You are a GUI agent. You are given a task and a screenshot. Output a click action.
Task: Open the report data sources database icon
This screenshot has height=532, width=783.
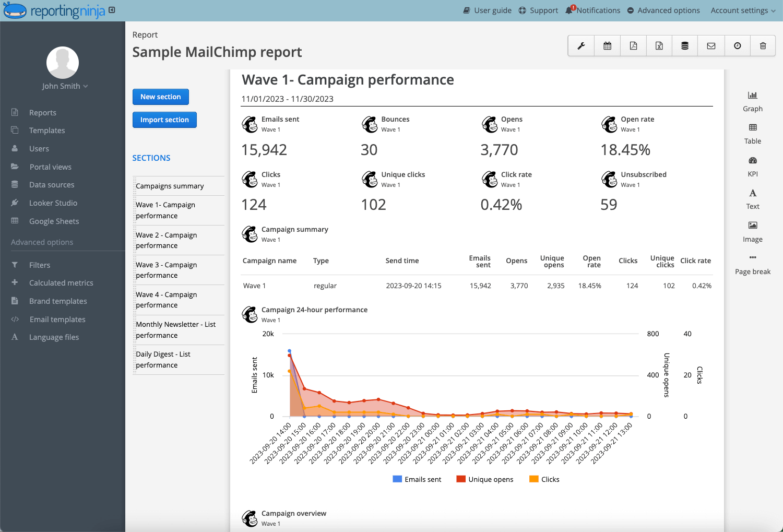tap(685, 46)
